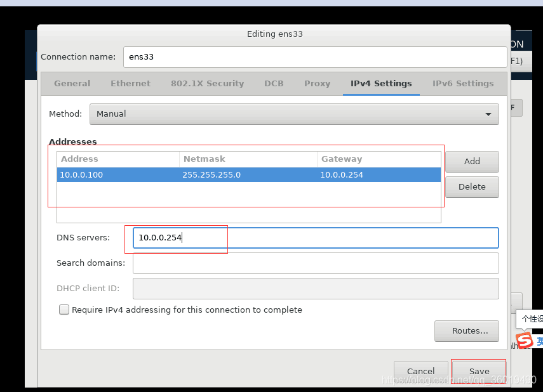Screen dimensions: 543x392
Task: Click the disabled DHCP client ID field
Action: 316,289
